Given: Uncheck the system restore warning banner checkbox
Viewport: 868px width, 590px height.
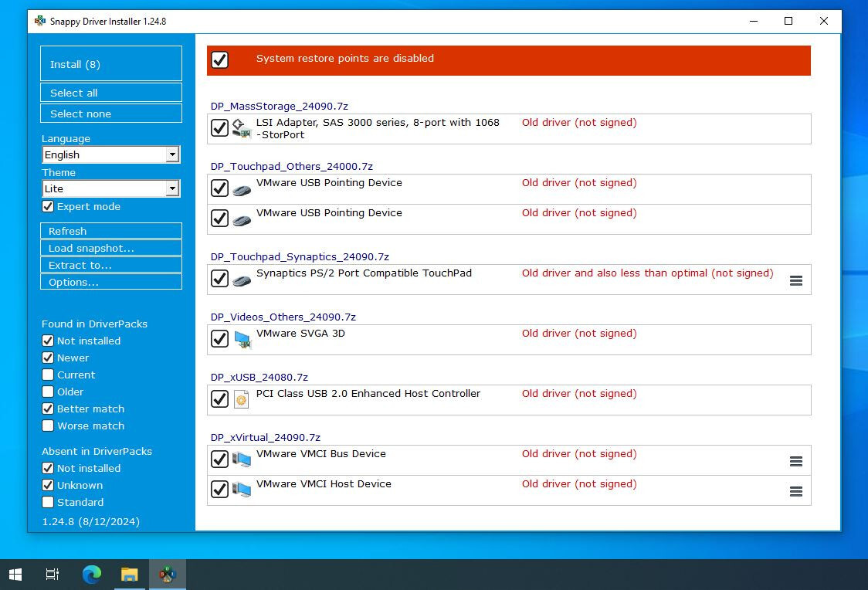Looking at the screenshot, I should [x=219, y=59].
